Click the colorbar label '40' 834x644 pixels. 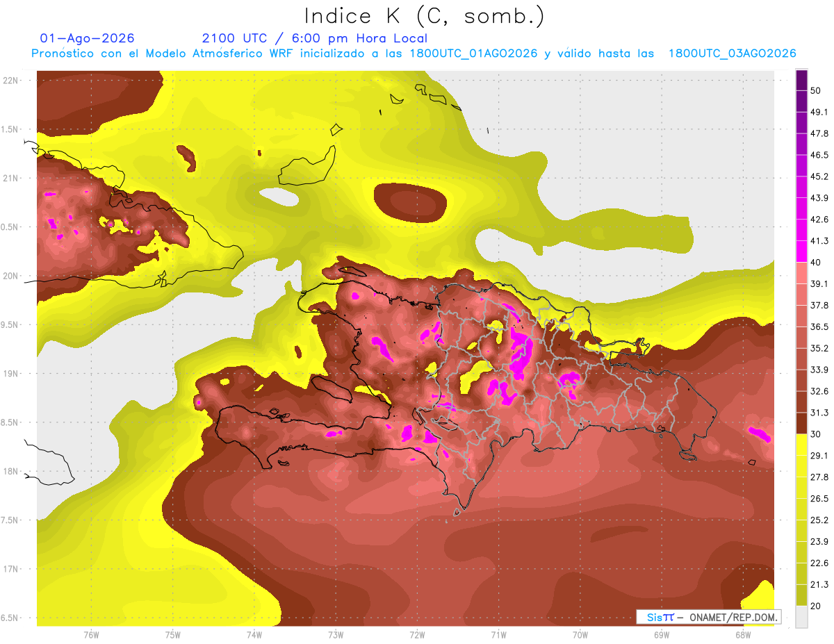pos(816,263)
